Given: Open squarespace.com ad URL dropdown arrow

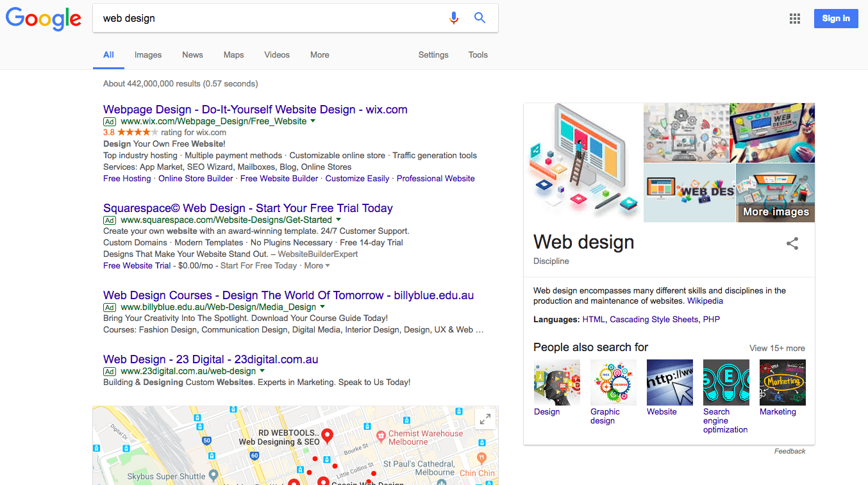Looking at the screenshot, I should (338, 219).
